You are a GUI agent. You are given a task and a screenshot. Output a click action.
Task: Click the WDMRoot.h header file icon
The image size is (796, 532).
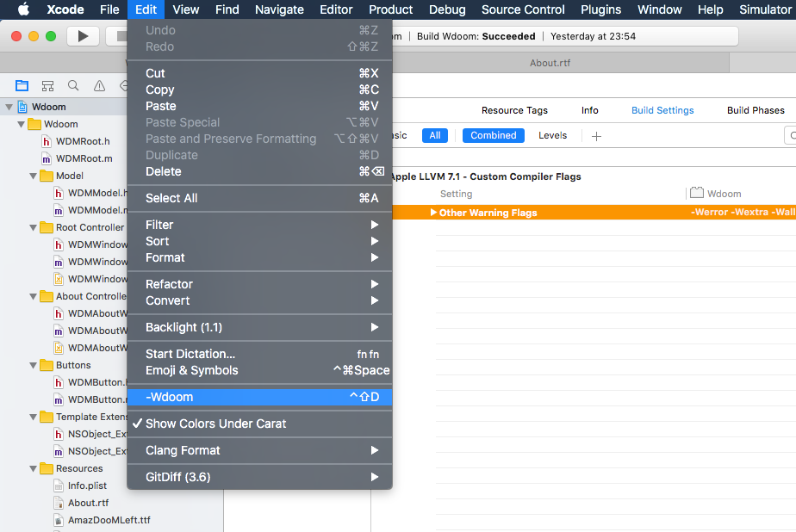(47, 141)
